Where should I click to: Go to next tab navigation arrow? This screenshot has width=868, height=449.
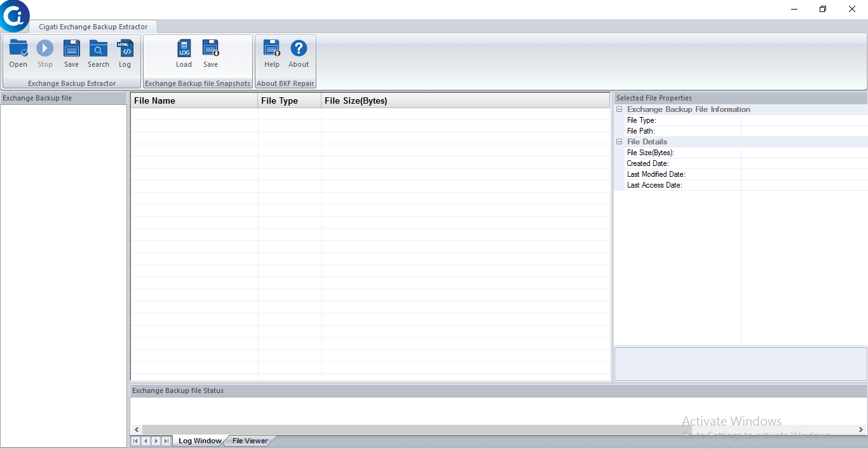point(156,441)
